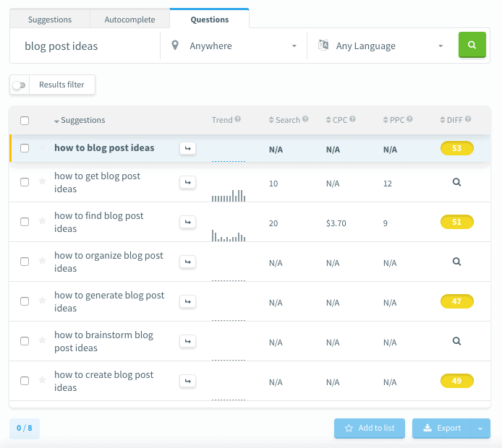The image size is (502, 448).
Task: Tick checkbox for 'how to blog post ideas'
Action: (25, 148)
